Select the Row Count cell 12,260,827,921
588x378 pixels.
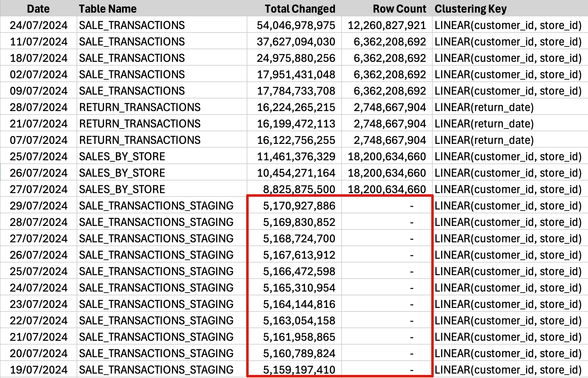[387, 25]
